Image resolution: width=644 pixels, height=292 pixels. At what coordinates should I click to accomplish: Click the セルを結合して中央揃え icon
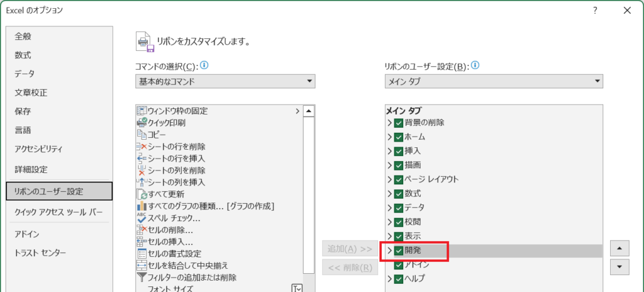pyautogui.click(x=142, y=266)
